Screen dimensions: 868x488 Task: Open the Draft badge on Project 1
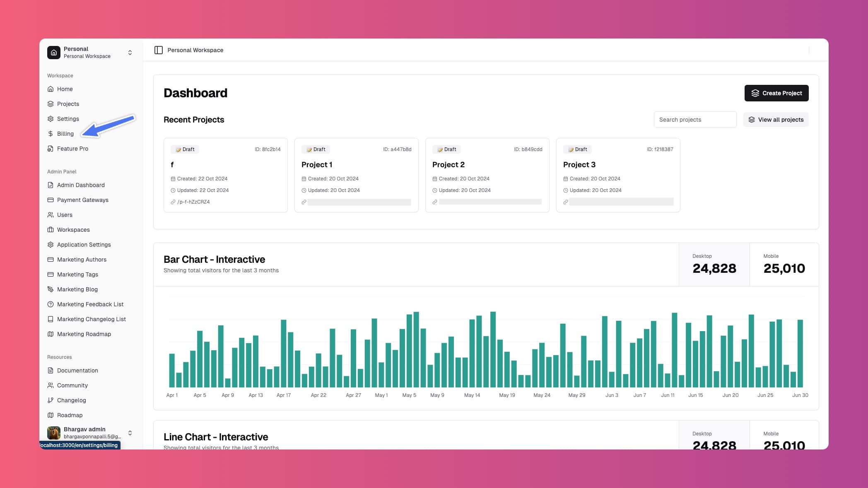pyautogui.click(x=316, y=149)
